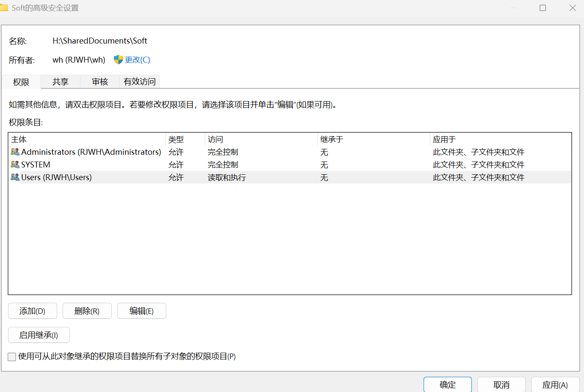Enable replace child object permissions checkbox
Image resolution: width=584 pixels, height=392 pixels.
coord(12,356)
